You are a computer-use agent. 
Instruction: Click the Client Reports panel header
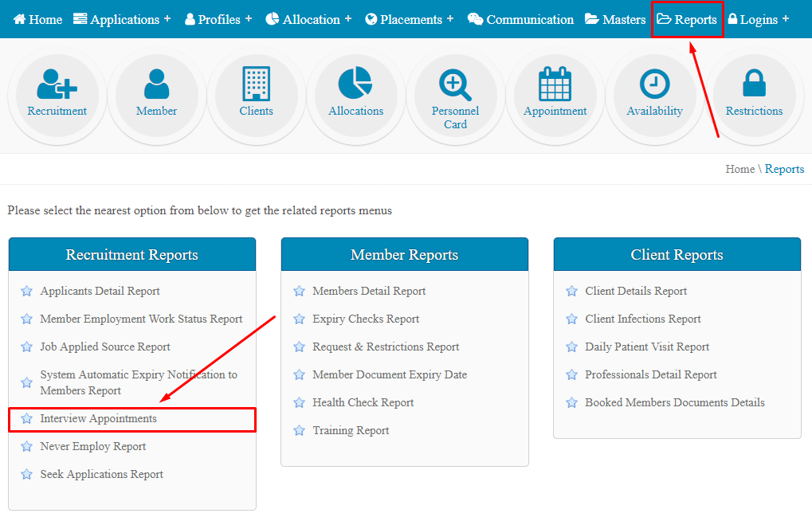tap(677, 254)
